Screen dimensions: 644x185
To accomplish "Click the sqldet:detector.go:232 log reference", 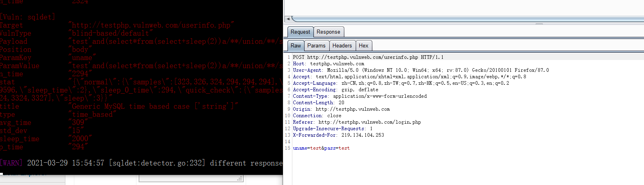I will tap(157, 163).
